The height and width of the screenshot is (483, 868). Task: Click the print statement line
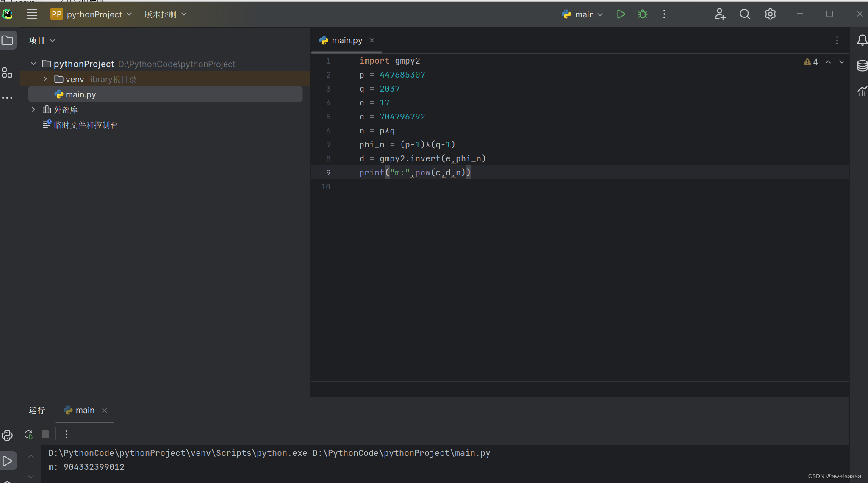(415, 172)
